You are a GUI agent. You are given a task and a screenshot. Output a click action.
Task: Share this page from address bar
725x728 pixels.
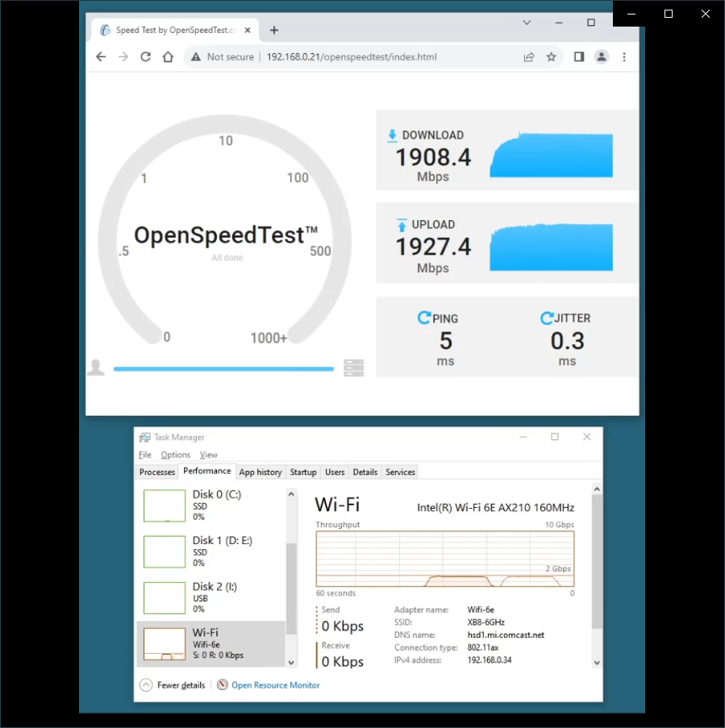(x=528, y=56)
